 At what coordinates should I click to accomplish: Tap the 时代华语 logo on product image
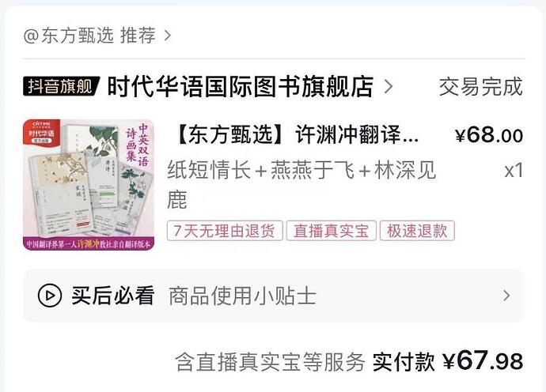[x=41, y=133]
